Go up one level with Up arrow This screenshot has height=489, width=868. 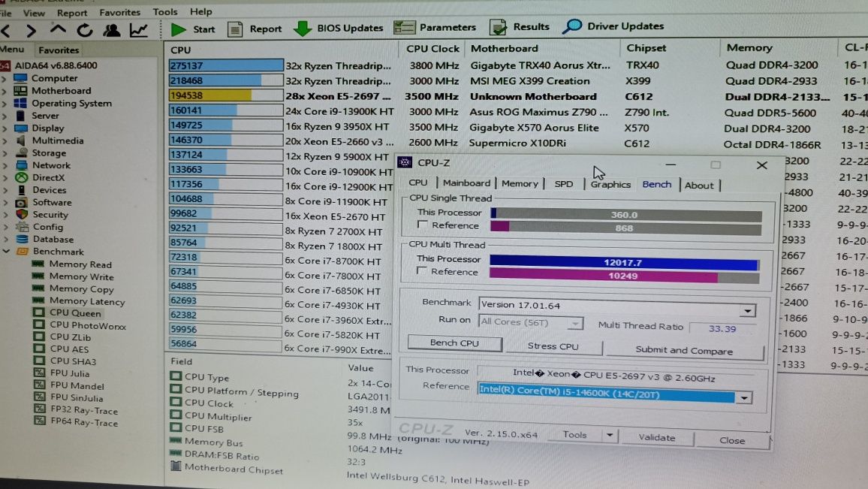[x=58, y=30]
